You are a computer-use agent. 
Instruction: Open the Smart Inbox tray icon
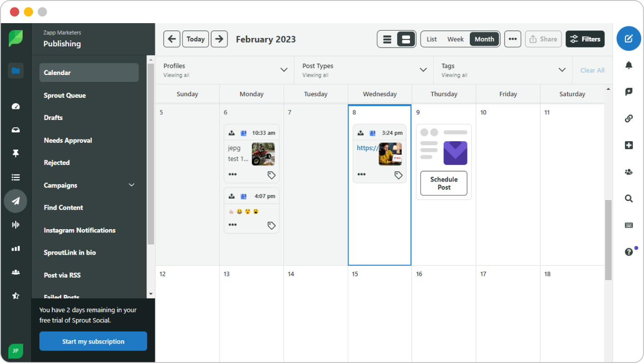coord(16,130)
